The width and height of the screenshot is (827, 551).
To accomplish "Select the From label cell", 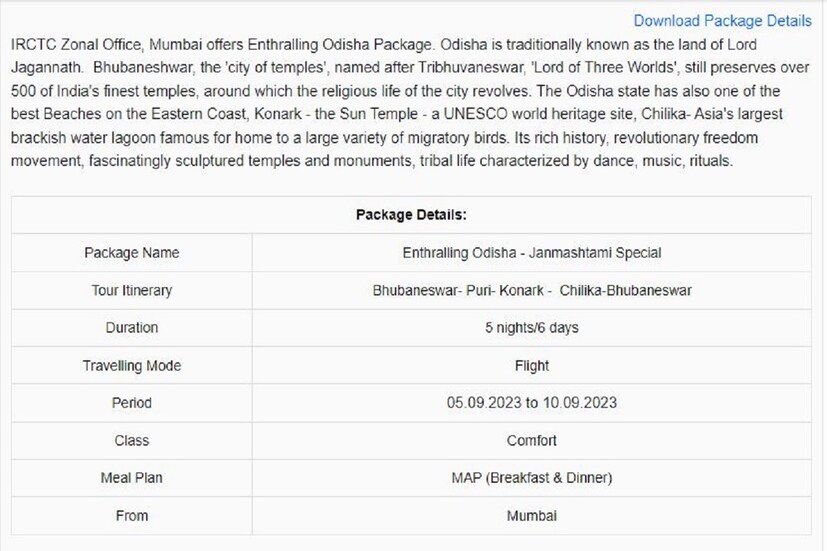I will [132, 516].
